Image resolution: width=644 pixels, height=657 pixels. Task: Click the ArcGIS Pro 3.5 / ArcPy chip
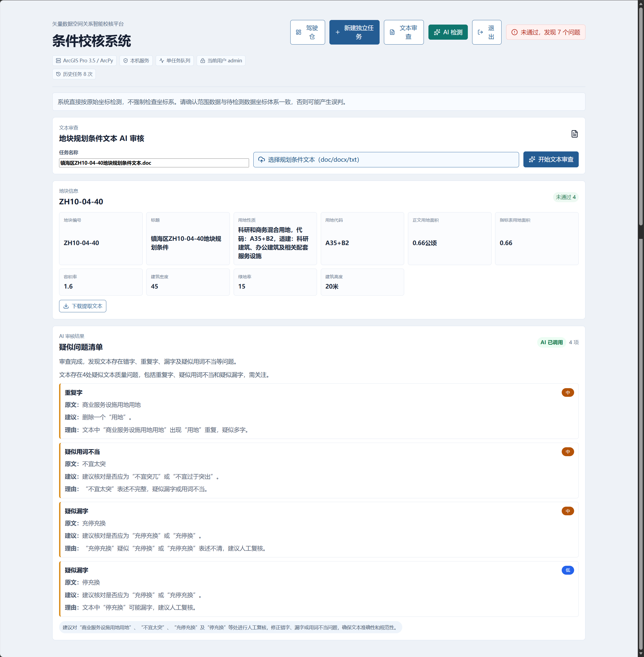pyautogui.click(x=84, y=60)
